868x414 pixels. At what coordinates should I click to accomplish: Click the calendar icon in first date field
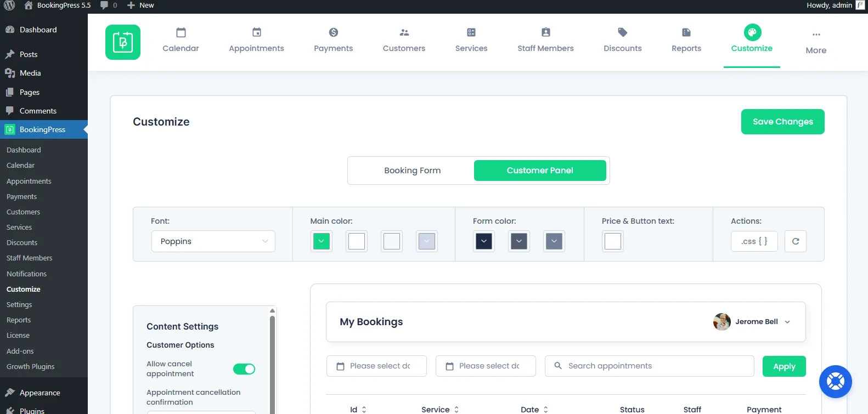341,366
